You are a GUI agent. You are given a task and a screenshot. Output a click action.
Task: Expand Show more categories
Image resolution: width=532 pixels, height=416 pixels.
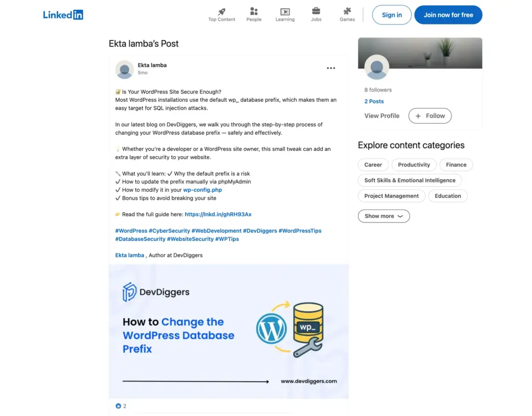point(384,216)
